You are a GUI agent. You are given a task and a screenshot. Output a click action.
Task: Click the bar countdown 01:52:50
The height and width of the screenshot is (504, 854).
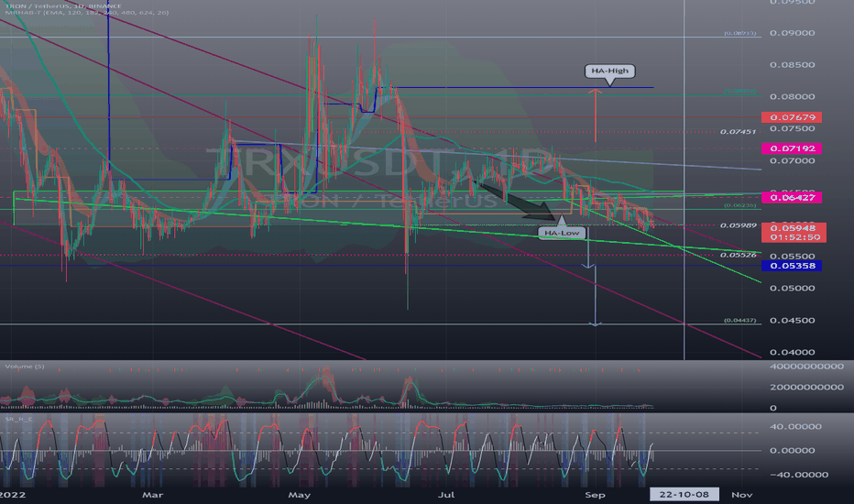[x=794, y=237]
